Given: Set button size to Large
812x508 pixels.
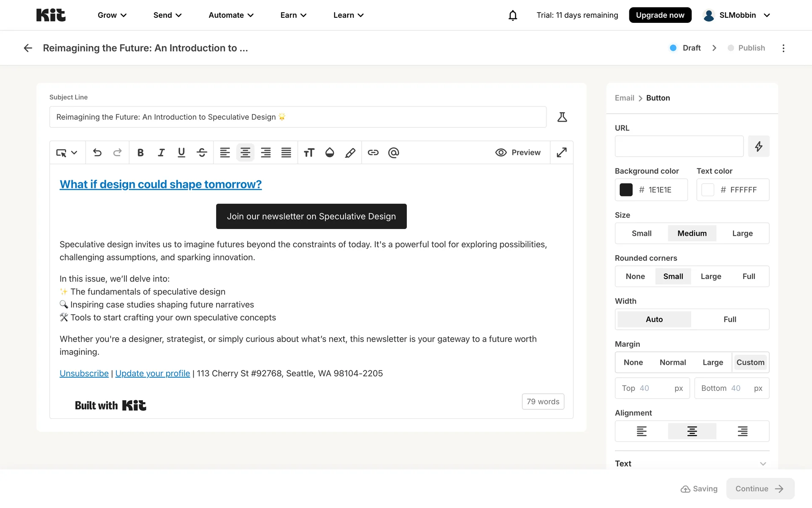Looking at the screenshot, I should (742, 233).
